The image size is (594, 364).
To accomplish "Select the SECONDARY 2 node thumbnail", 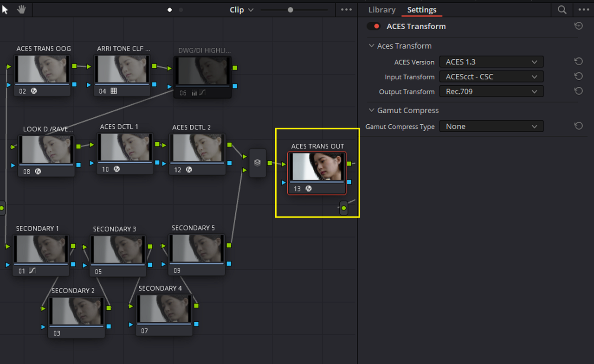I will (77, 311).
